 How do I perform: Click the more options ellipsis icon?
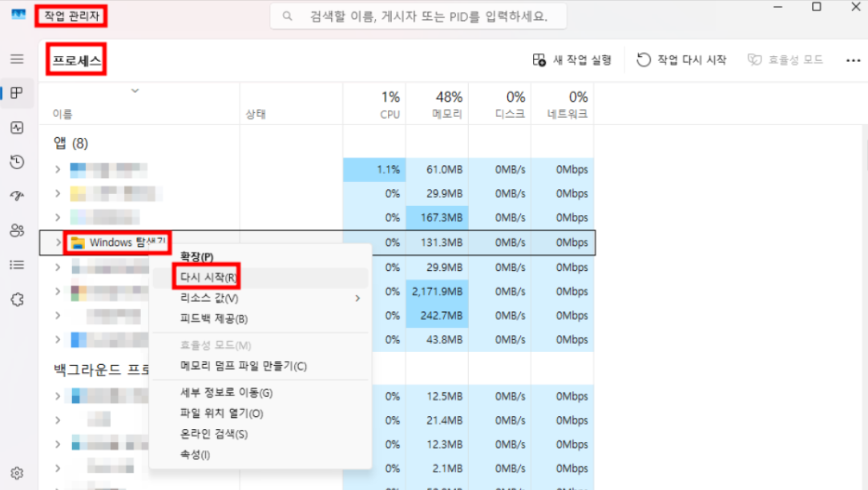[x=852, y=60]
